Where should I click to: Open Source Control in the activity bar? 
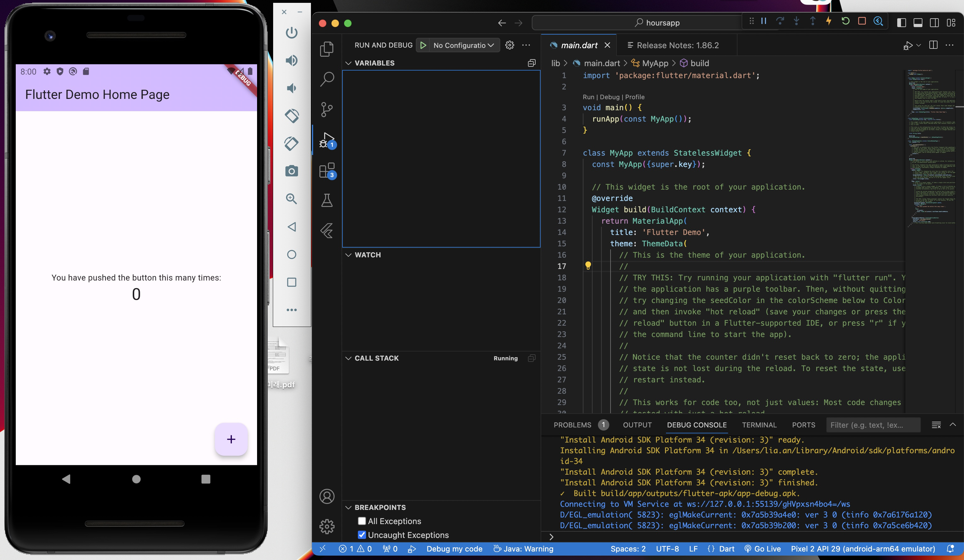click(327, 109)
